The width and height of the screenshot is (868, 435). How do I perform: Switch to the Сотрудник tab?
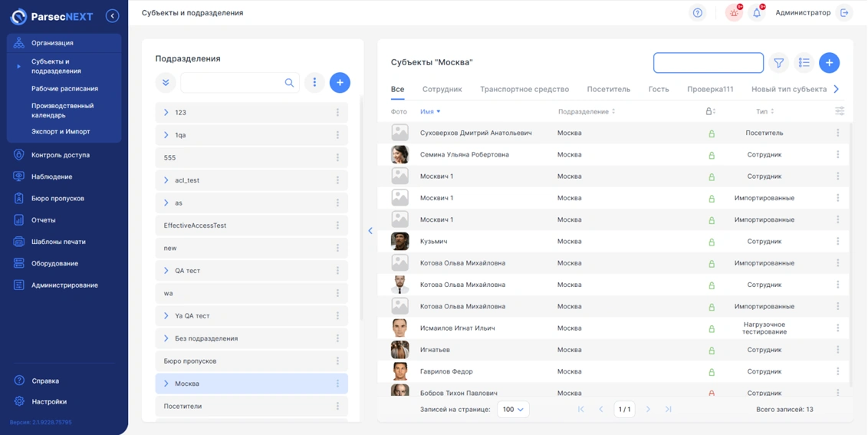[442, 89]
